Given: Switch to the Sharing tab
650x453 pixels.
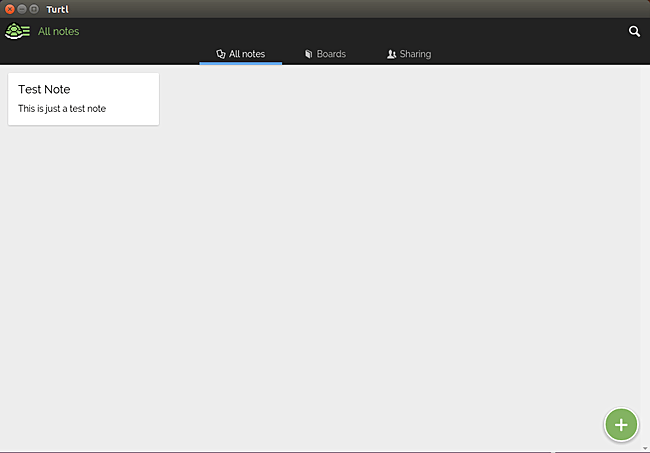Looking at the screenshot, I should (409, 54).
